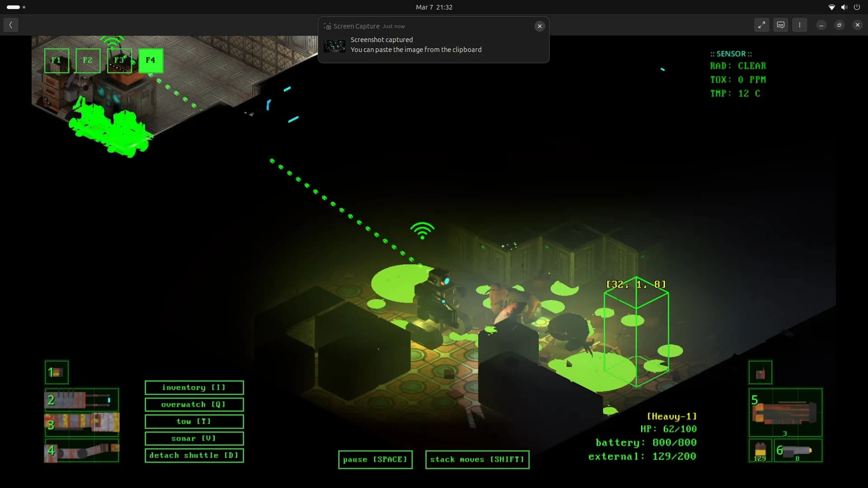The height and width of the screenshot is (488, 868).
Task: Click the :: SENSOR :: heading
Action: [x=731, y=54]
